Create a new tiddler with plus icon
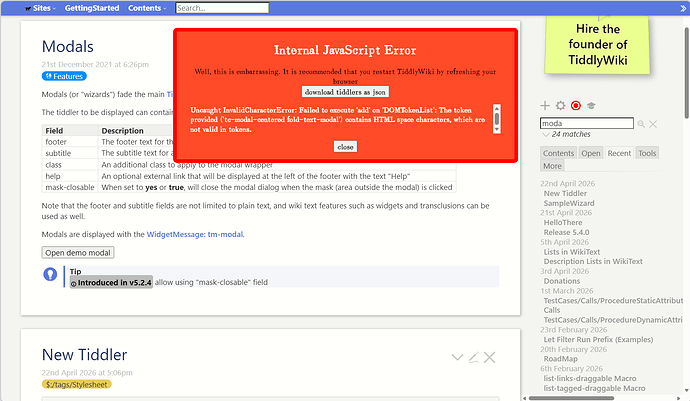The height and width of the screenshot is (401, 690). click(x=544, y=106)
